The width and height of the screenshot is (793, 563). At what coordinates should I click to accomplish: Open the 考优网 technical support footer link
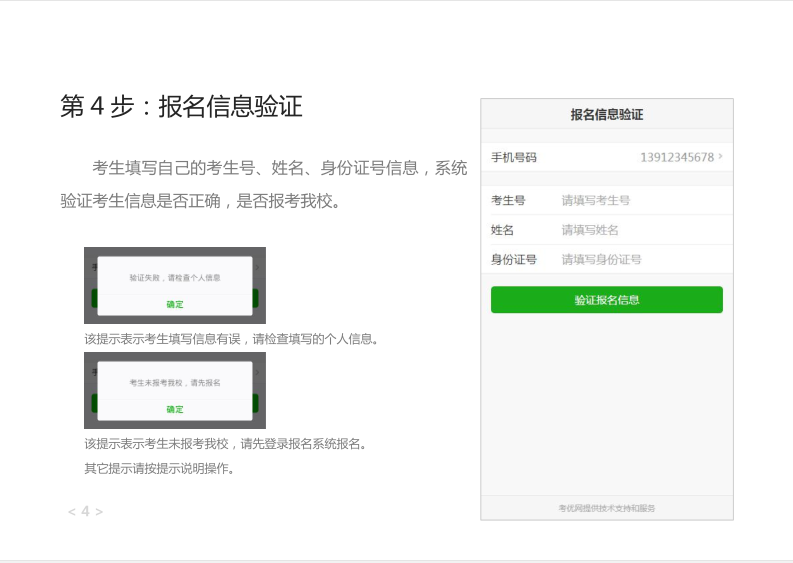click(x=606, y=508)
